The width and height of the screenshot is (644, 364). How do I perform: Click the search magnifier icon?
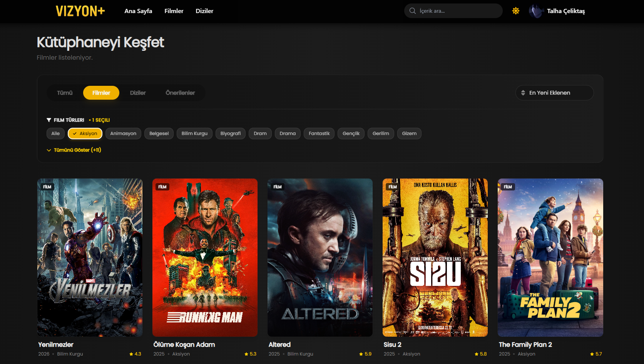click(x=413, y=11)
